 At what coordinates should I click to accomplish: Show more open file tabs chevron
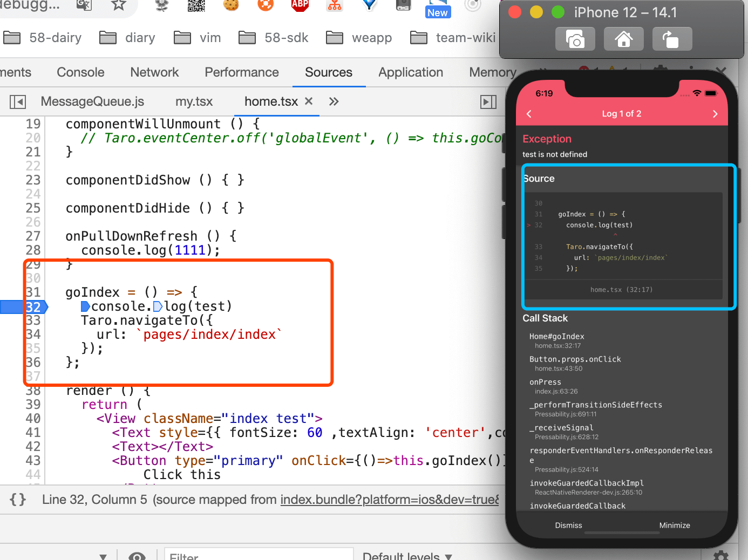[x=334, y=101]
